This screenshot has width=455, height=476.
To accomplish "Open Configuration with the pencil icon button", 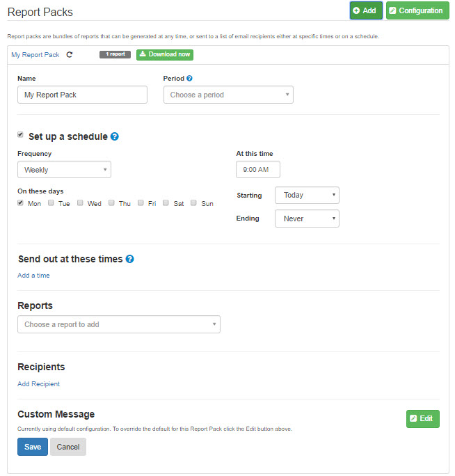I will pyautogui.click(x=417, y=10).
